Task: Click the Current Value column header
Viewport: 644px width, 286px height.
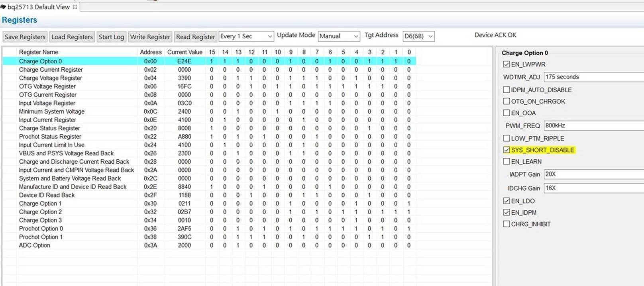Action: [x=185, y=52]
